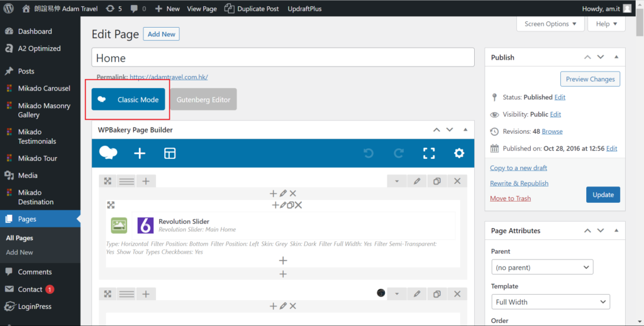
Task: Open WPBakery page settings gear
Action: 459,153
